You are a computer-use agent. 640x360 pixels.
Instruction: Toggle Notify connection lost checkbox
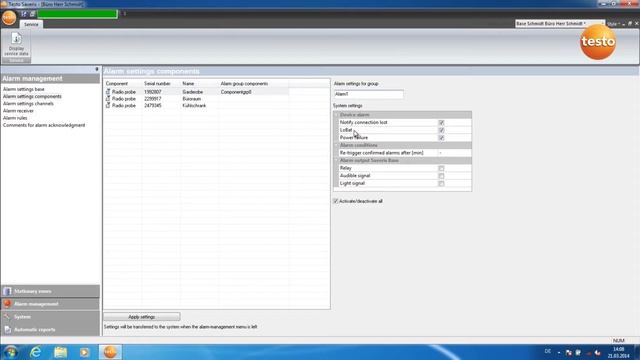[x=441, y=122]
